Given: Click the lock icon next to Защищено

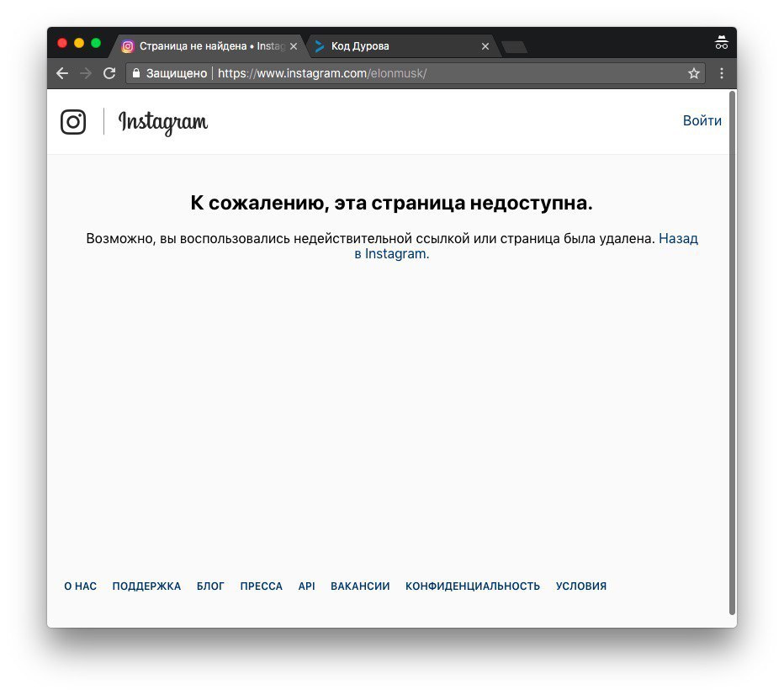Looking at the screenshot, I should coord(136,73).
